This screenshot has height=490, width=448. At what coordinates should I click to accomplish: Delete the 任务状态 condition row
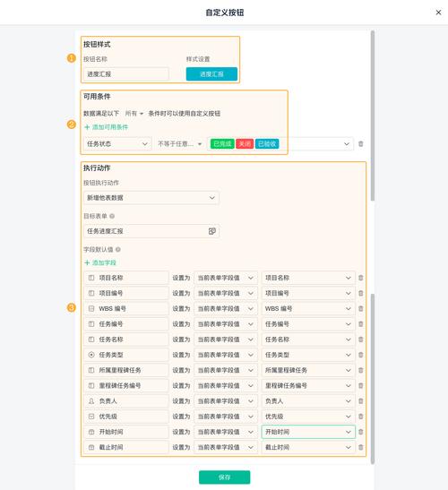coord(360,143)
